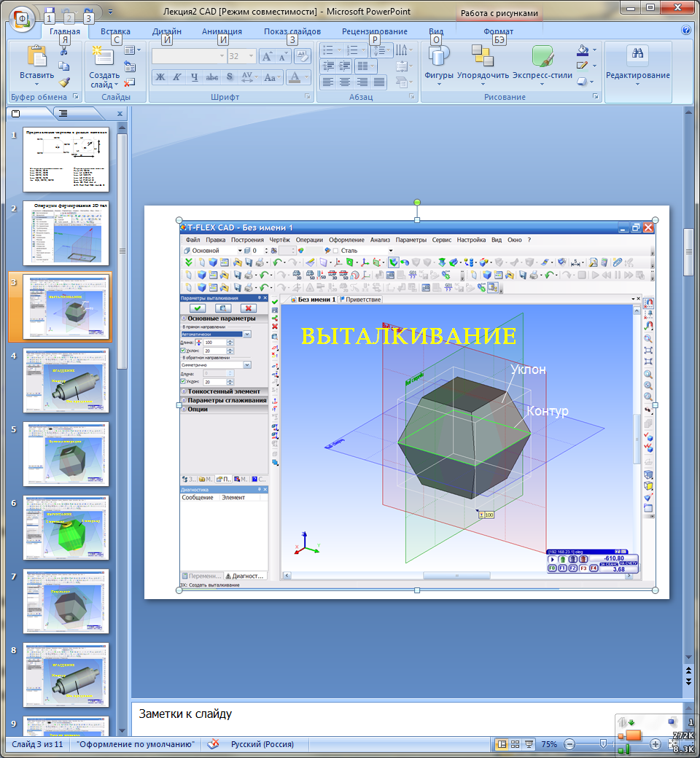Open the Фигуры shapes gallery
The height and width of the screenshot is (758, 700).
pyautogui.click(x=439, y=64)
